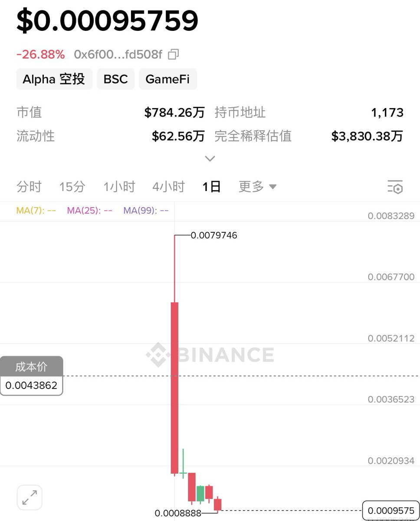The width and height of the screenshot is (420, 521).
Task: Select the 4小时 timeframe tab
Action: 169,187
